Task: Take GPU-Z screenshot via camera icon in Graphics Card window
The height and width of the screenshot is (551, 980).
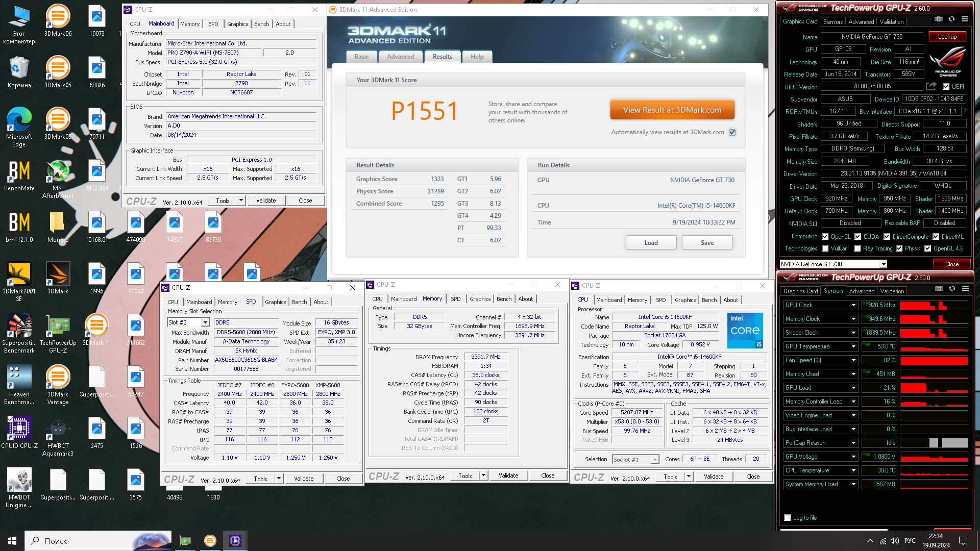Action: tap(938, 19)
